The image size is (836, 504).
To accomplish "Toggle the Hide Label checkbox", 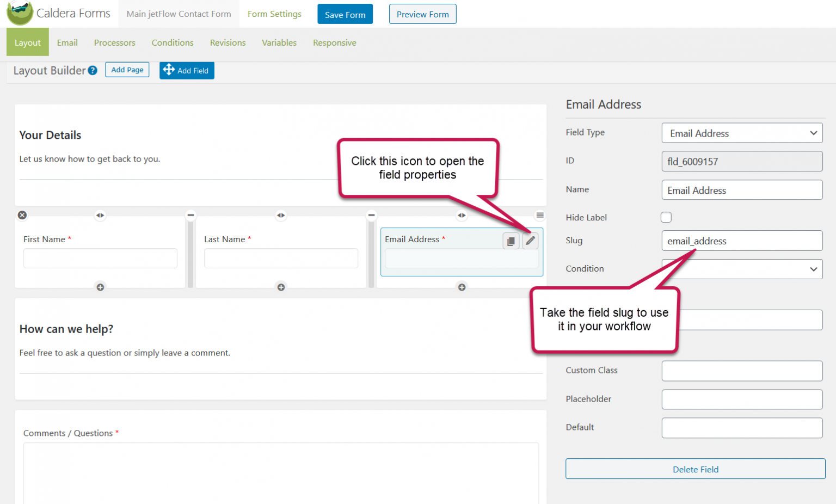I will tap(666, 217).
